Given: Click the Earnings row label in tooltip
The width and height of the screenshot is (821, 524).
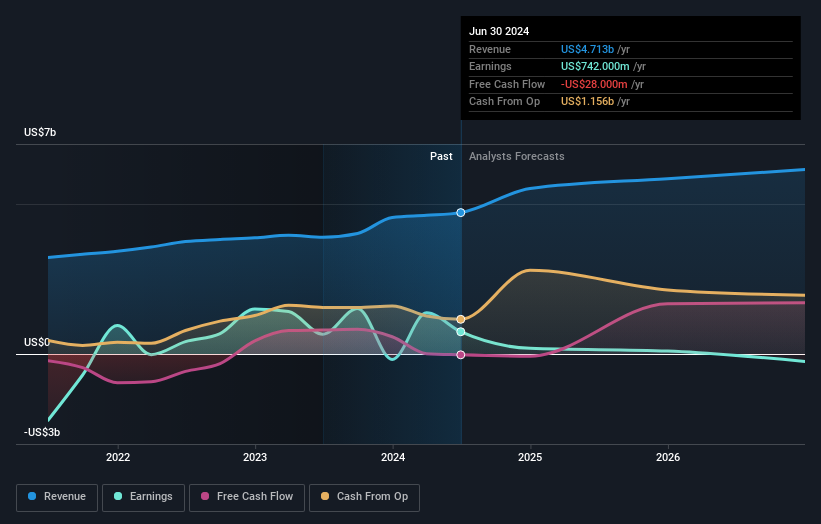Looking at the screenshot, I should tap(490, 66).
